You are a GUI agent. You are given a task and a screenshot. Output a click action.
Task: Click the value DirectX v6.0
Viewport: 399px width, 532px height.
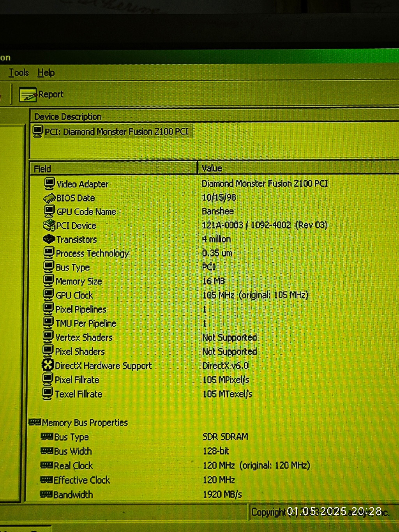click(x=225, y=366)
